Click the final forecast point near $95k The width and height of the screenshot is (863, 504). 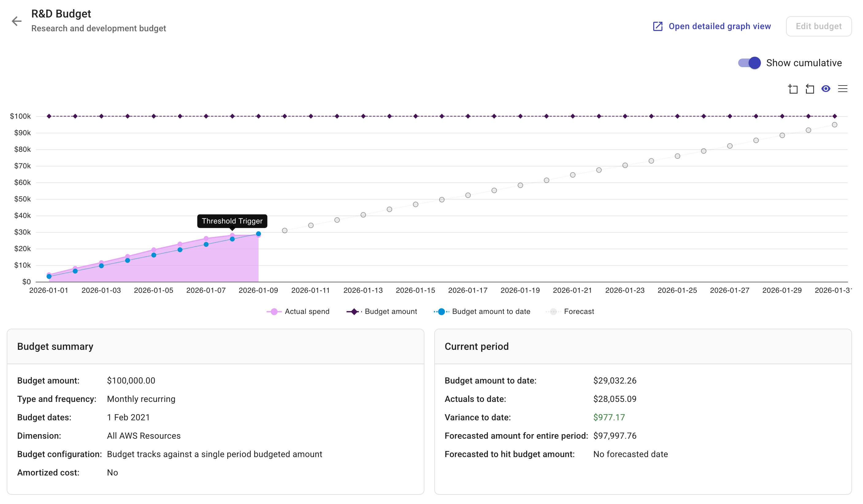[834, 125]
